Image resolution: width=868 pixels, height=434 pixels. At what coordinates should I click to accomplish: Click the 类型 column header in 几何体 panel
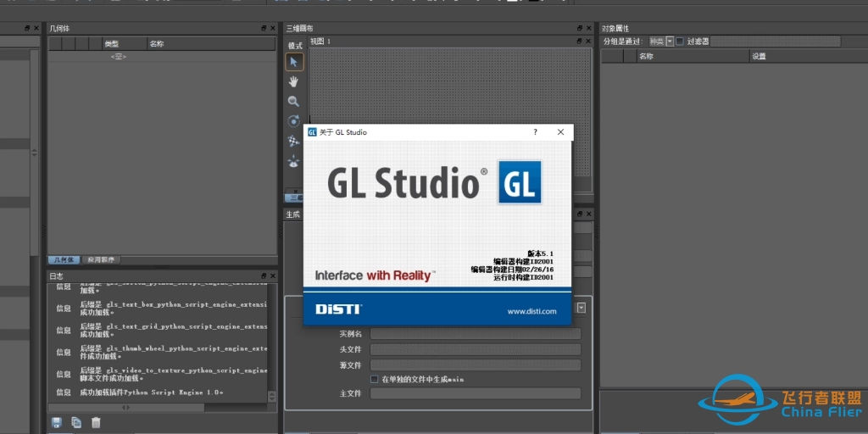(124, 44)
